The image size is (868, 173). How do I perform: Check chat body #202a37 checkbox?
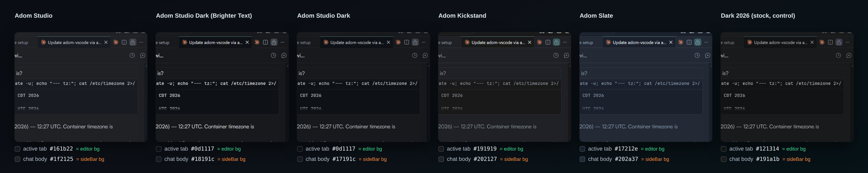582,159
